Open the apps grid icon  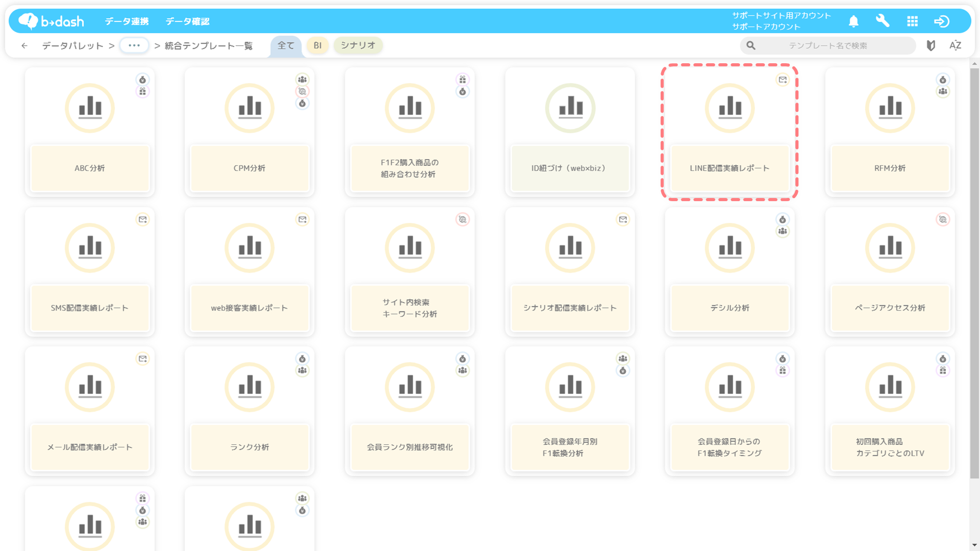tap(913, 21)
